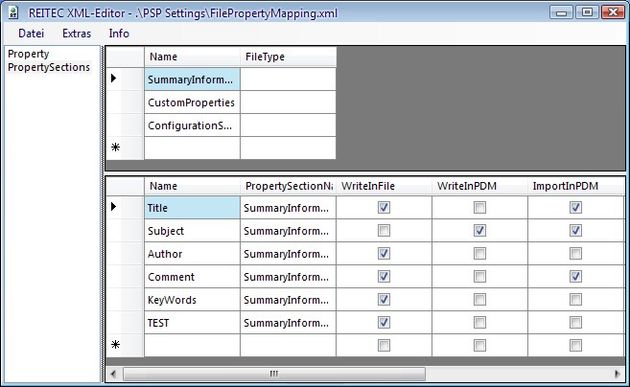Image resolution: width=630 pixels, height=387 pixels.
Task: Select the Title name cell
Action: pos(192,207)
